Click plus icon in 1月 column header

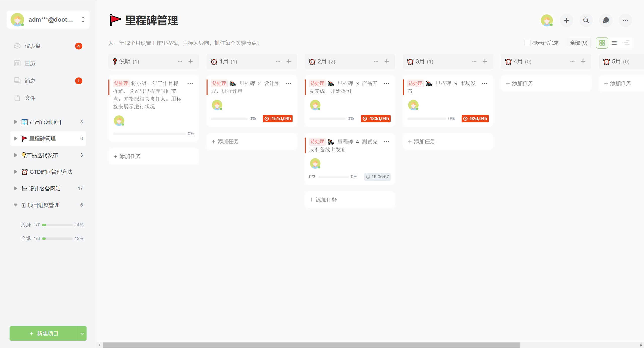coord(289,61)
